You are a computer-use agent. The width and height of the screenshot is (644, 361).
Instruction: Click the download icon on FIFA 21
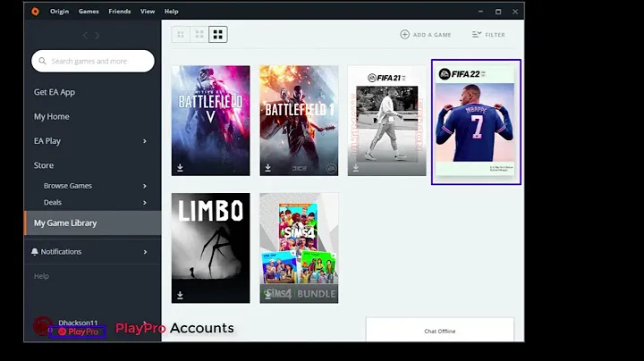[x=356, y=167]
